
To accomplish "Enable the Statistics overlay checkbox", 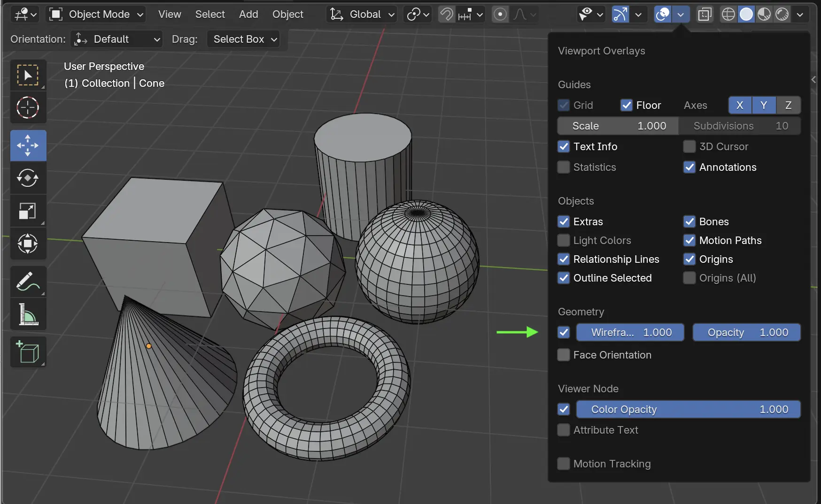I will pyautogui.click(x=564, y=167).
